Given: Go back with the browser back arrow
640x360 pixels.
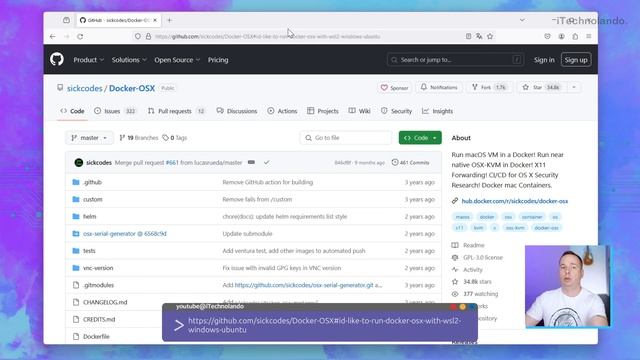Looking at the screenshot, I should click(x=53, y=36).
